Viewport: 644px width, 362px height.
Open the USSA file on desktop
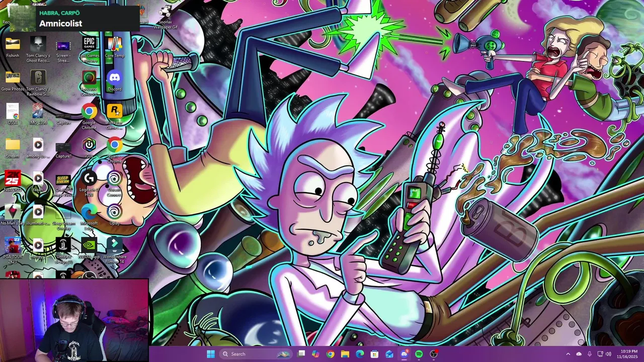[13, 114]
